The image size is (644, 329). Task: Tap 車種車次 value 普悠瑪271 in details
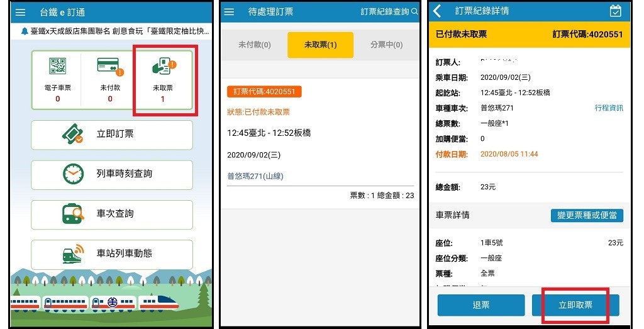point(497,108)
